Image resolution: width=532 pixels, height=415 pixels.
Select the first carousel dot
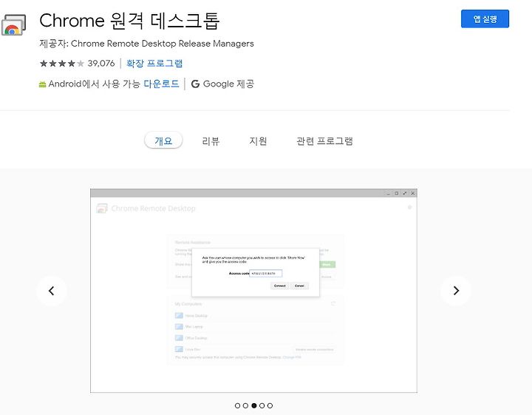pos(237,405)
